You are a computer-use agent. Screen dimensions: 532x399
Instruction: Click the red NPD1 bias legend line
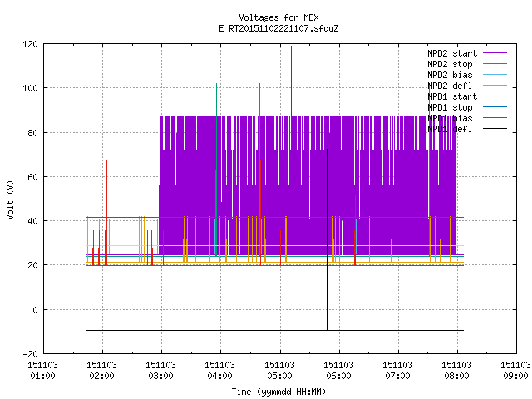pyautogui.click(x=495, y=118)
